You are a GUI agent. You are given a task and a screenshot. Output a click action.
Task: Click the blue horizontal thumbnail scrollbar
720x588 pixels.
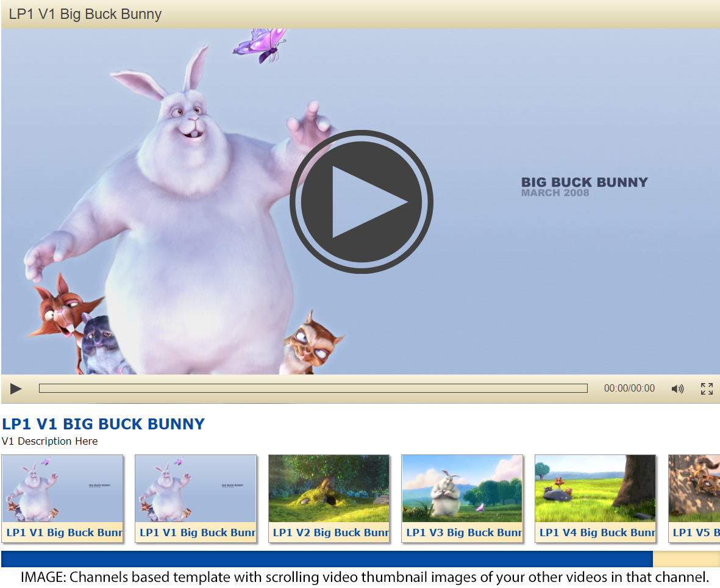[x=327, y=559]
